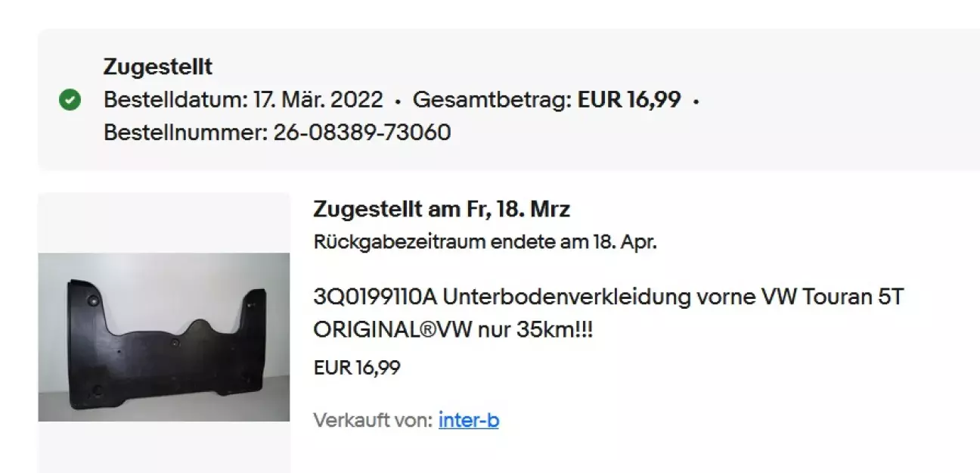Click the ORIGINAL®VW nur 35km!!! title line
Viewport: 980px width, 473px height.
click(453, 330)
